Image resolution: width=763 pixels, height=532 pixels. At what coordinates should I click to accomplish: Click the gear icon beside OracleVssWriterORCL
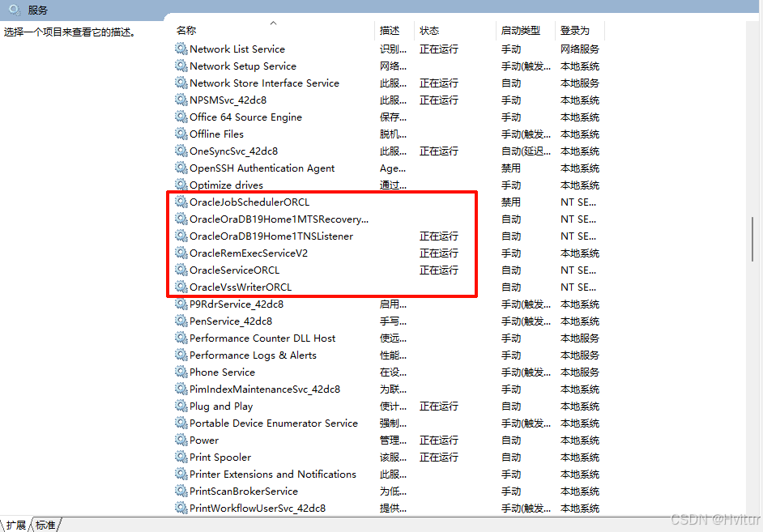click(x=181, y=287)
